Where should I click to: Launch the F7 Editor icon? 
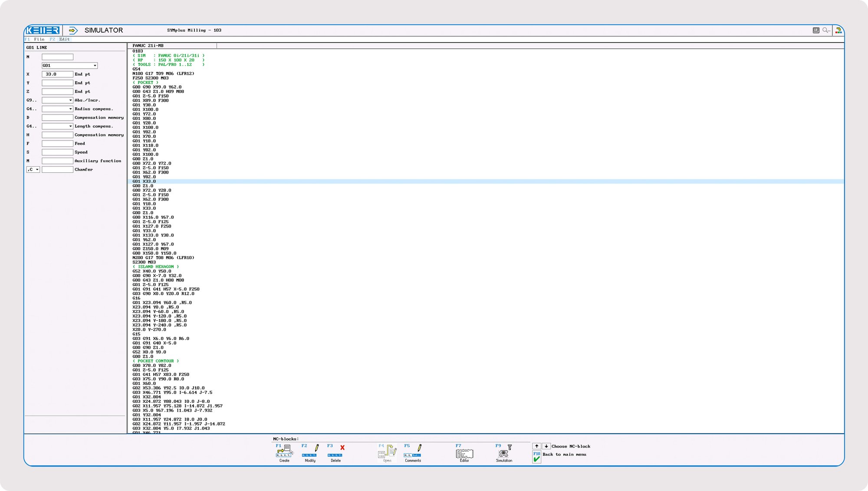(464, 452)
